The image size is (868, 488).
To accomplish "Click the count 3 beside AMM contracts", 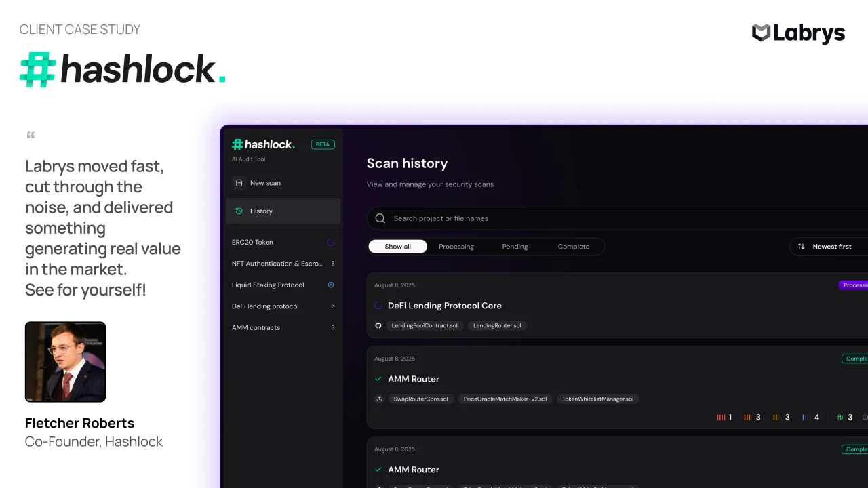I will click(x=332, y=327).
